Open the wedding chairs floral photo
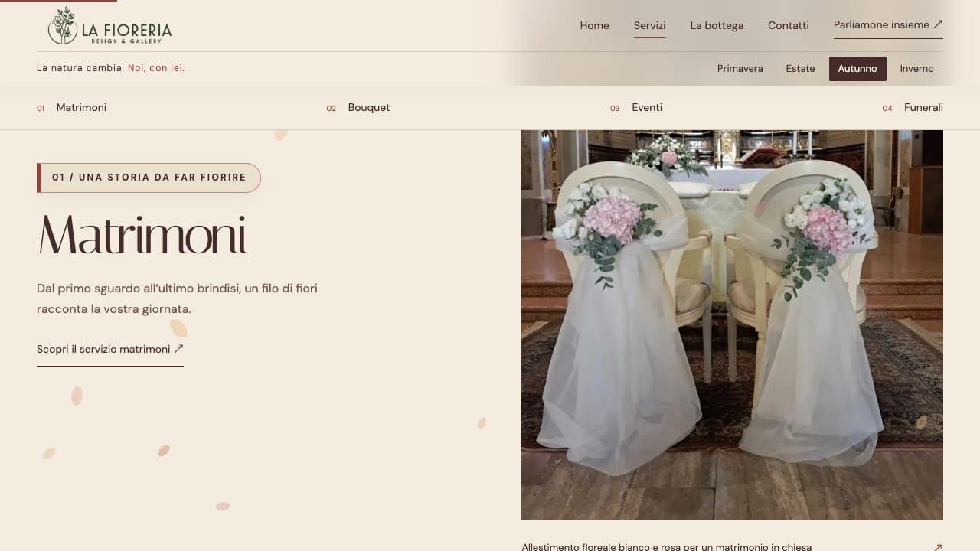Screen dimensions: 980x551 click(732, 325)
